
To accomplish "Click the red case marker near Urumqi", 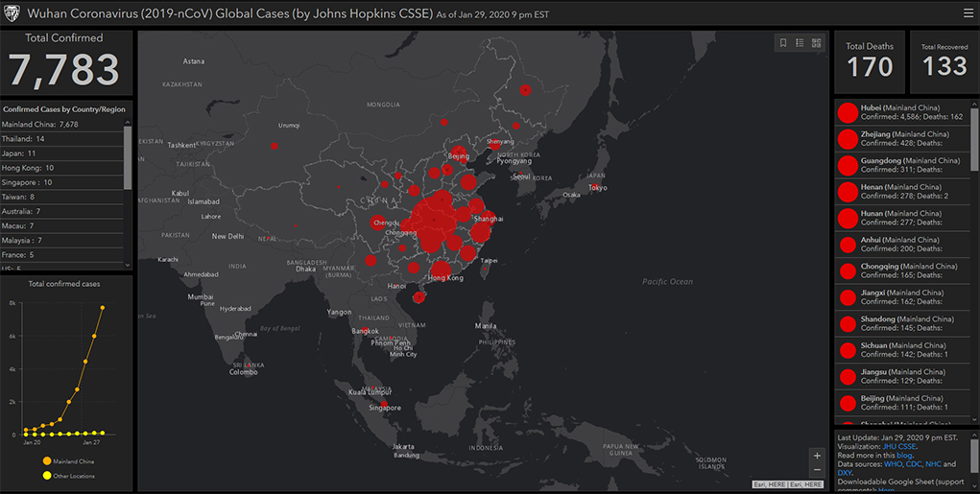I will click(x=274, y=146).
